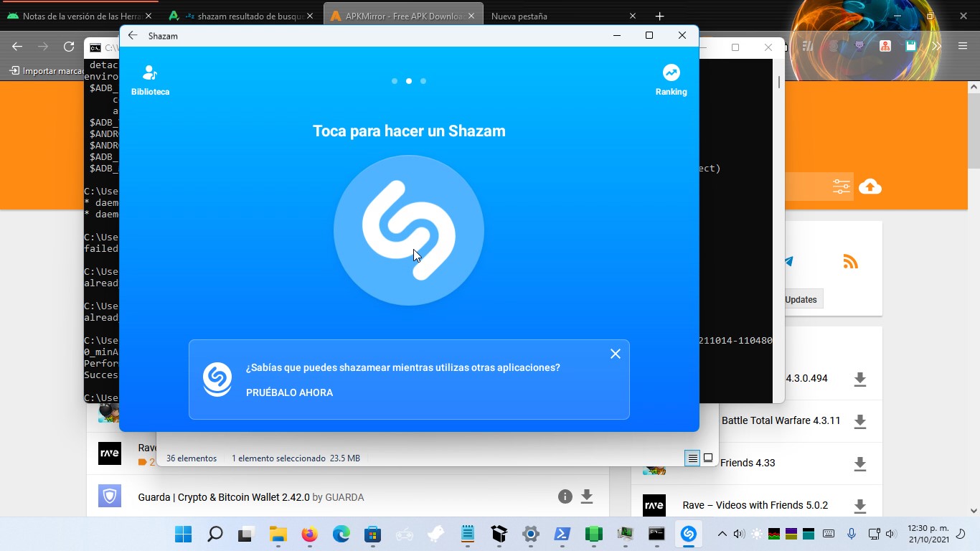Image resolution: width=980 pixels, height=551 pixels.
Task: Open the Windows Start menu
Action: point(184,534)
